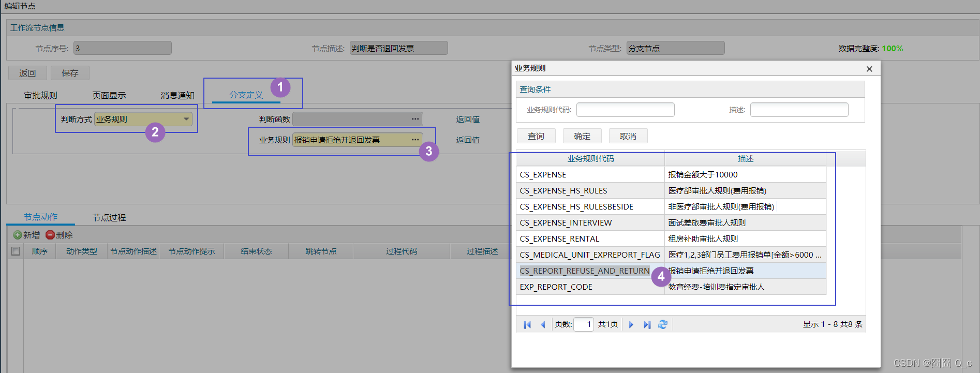980x373 pixels.
Task: Go to next page in 业务规则 pager
Action: [x=631, y=324]
